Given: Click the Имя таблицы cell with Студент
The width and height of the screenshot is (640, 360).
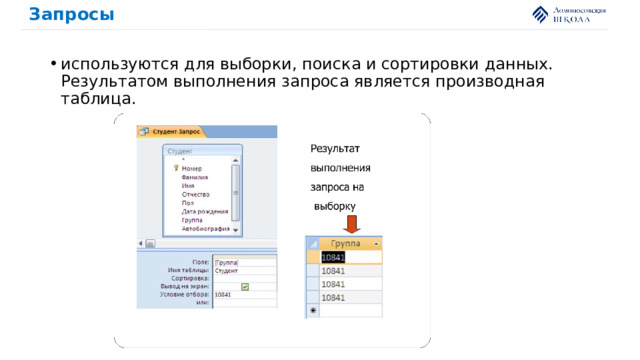Looking at the screenshot, I should pos(245,271).
